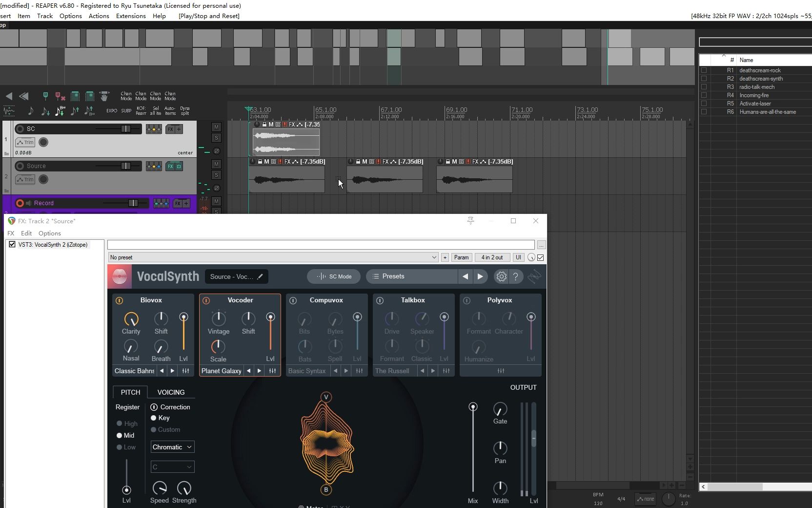This screenshot has height=508, width=812.
Task: Click the VocalSynth Mix slider handle
Action: 473,407
